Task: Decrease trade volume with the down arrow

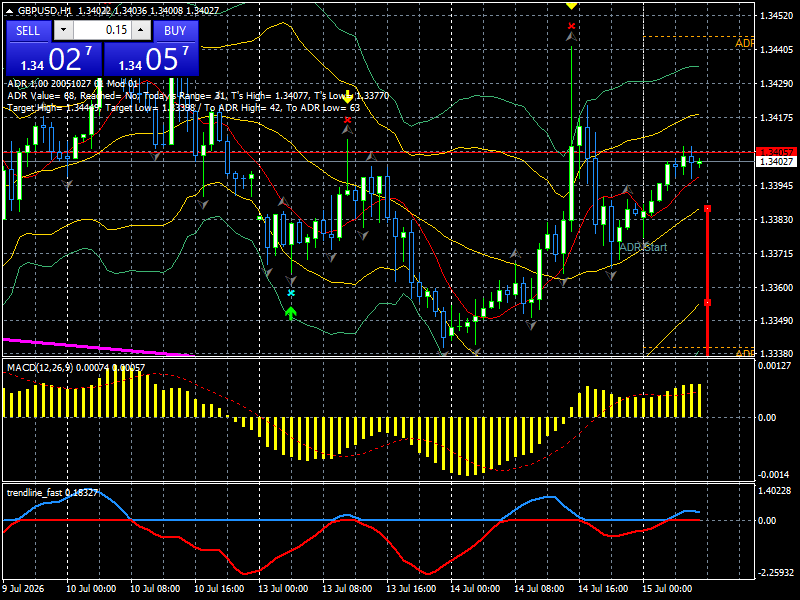Action: point(63,30)
